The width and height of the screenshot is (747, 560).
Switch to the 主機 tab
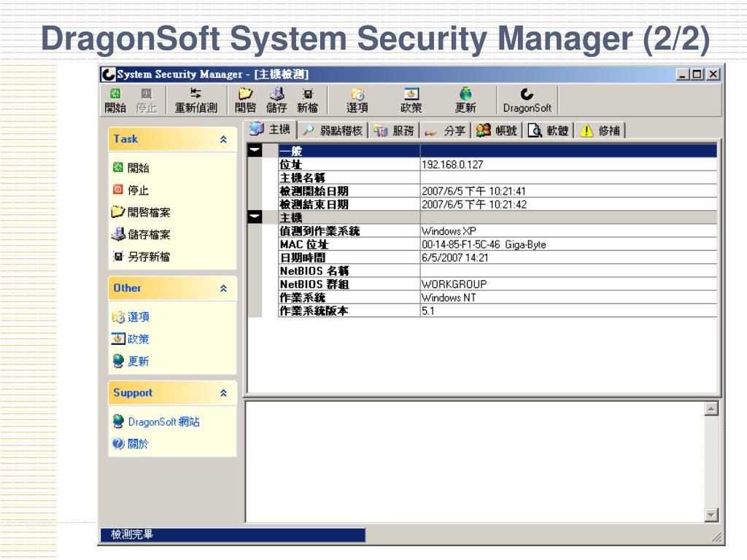pyautogui.click(x=270, y=129)
